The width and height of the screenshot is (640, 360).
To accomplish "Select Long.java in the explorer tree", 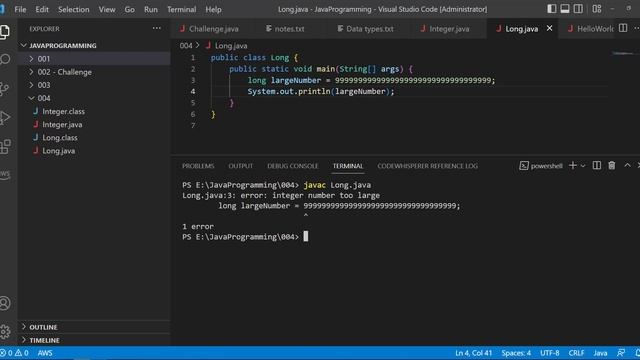I will pyautogui.click(x=94, y=151).
